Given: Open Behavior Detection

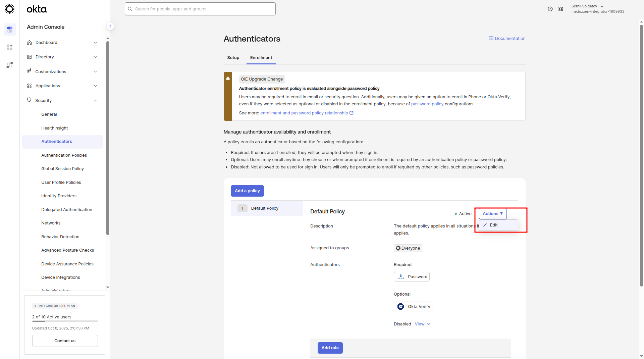Looking at the screenshot, I should [60, 237].
